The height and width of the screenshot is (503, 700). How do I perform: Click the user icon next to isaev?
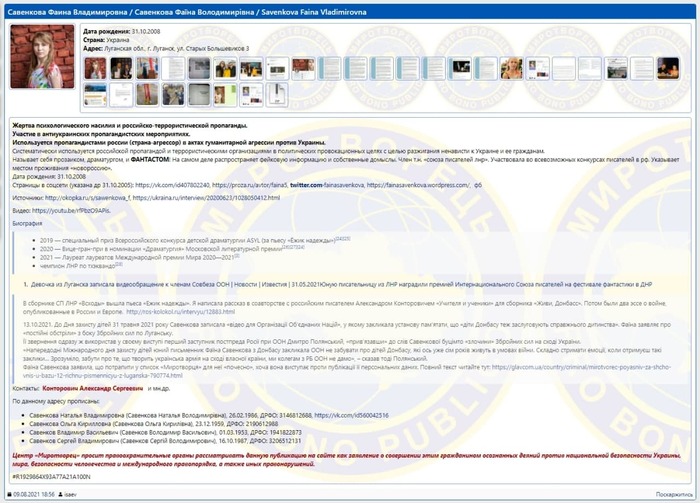click(60, 495)
